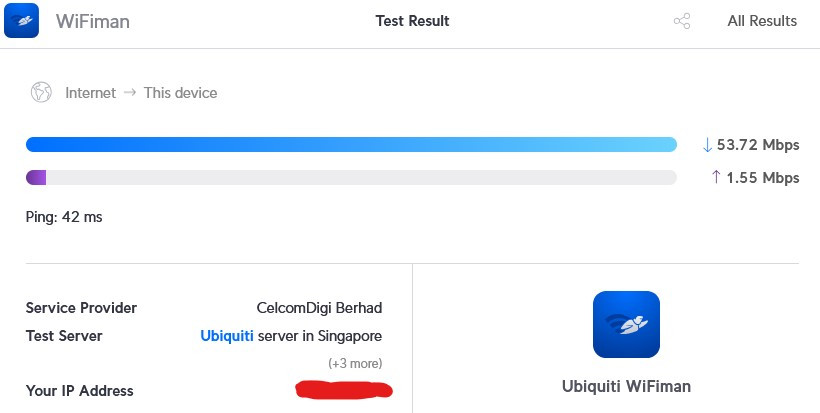This screenshot has width=820, height=413.
Task: Click the 53.72 Mbps download value
Action: pyautogui.click(x=758, y=145)
